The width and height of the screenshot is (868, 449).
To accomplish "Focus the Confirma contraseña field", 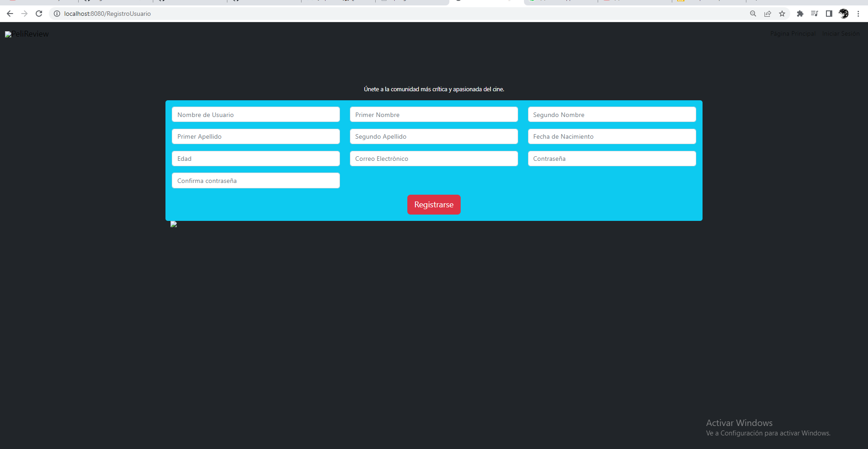I will click(x=256, y=181).
